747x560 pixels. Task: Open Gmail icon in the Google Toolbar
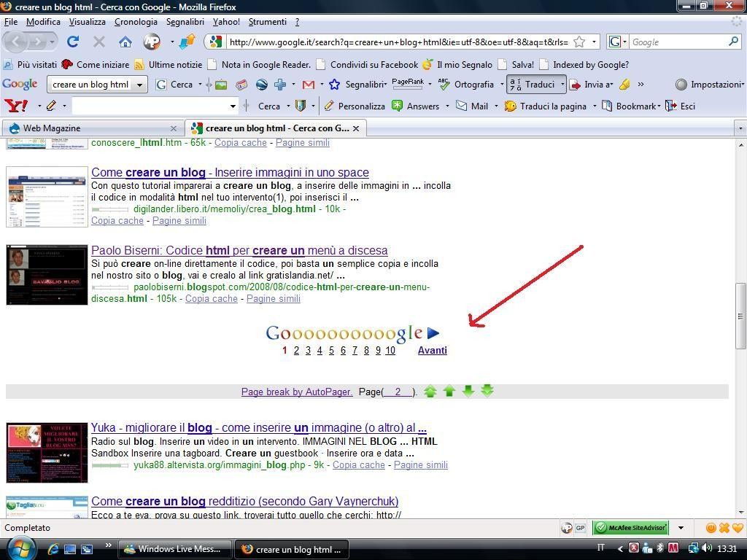308,85
